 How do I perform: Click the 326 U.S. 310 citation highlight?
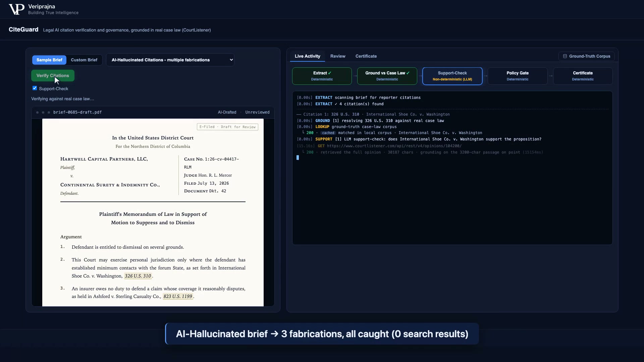pos(138,276)
